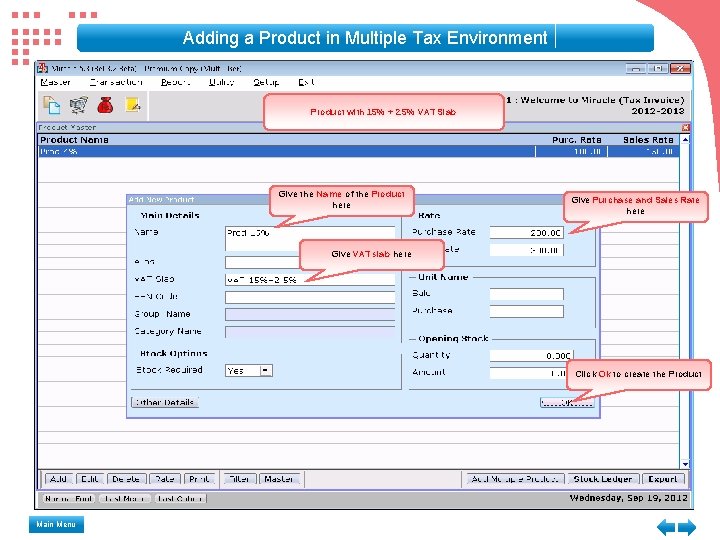
Task: Click the Purchase Rate input field
Action: tap(526, 232)
